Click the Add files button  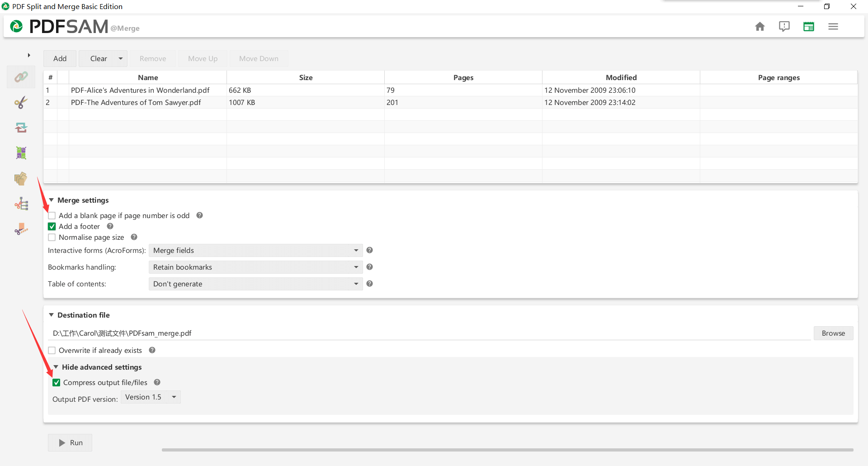60,59
